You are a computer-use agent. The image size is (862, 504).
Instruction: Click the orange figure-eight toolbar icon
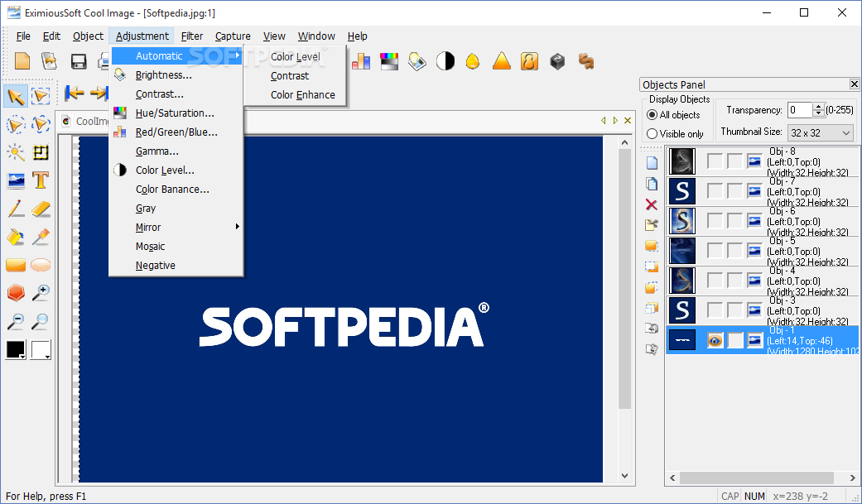(529, 61)
